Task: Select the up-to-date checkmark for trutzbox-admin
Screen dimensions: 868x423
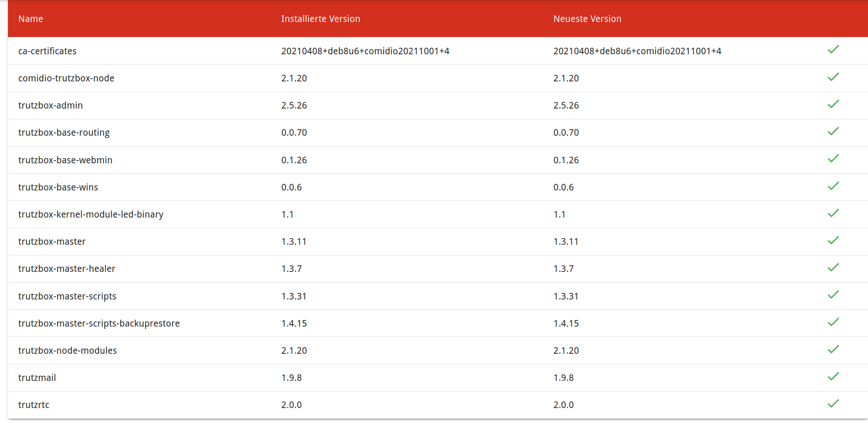Action: pos(833,104)
